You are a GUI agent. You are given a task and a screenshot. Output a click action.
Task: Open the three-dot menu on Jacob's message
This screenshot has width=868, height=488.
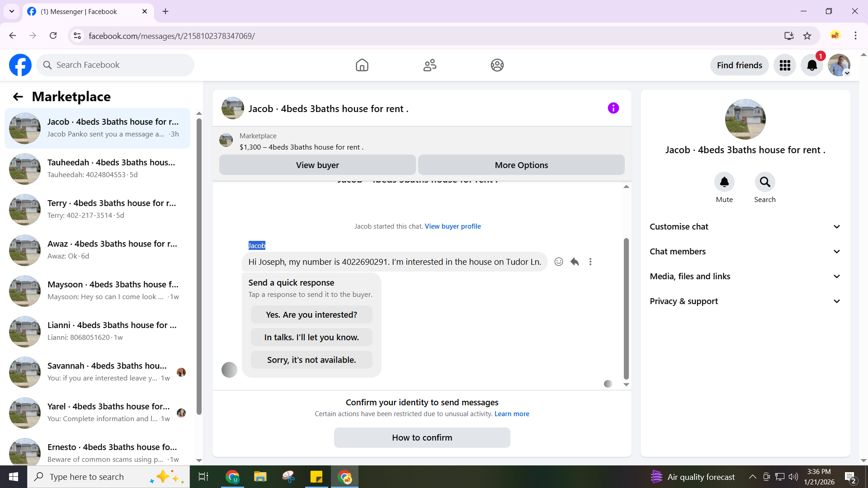(590, 262)
